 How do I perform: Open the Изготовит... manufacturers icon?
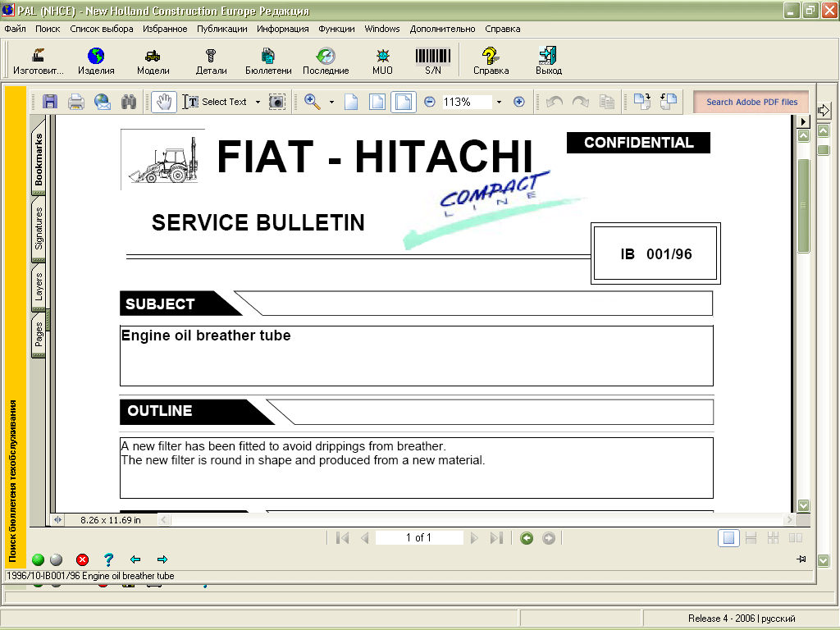[x=38, y=61]
